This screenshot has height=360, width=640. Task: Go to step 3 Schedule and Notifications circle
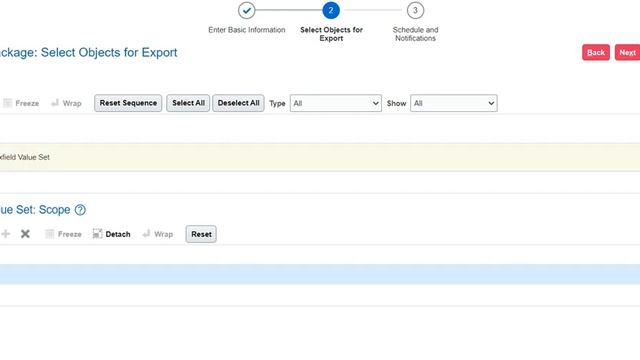pos(415,11)
